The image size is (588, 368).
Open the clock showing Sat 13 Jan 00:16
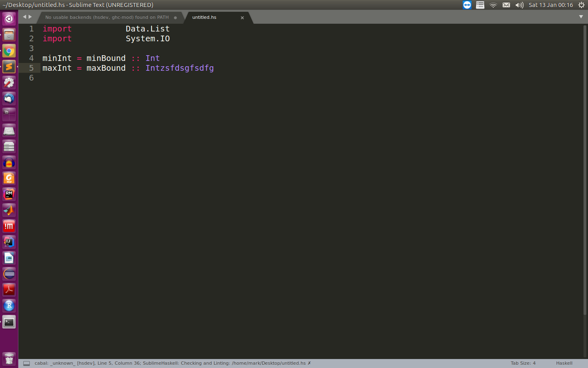(551, 5)
